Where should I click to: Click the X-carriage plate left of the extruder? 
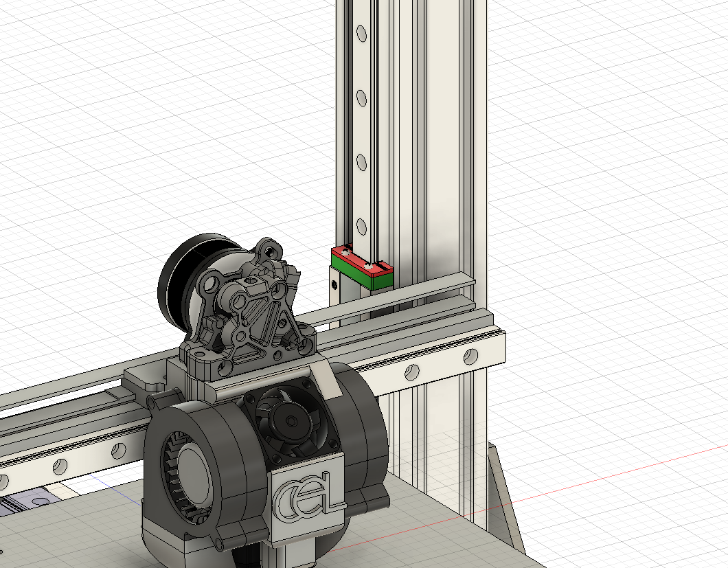tap(146, 380)
